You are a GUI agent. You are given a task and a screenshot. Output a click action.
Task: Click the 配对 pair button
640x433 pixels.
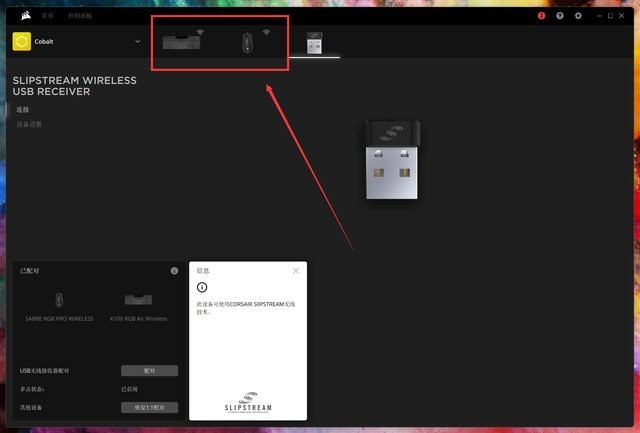pos(149,371)
